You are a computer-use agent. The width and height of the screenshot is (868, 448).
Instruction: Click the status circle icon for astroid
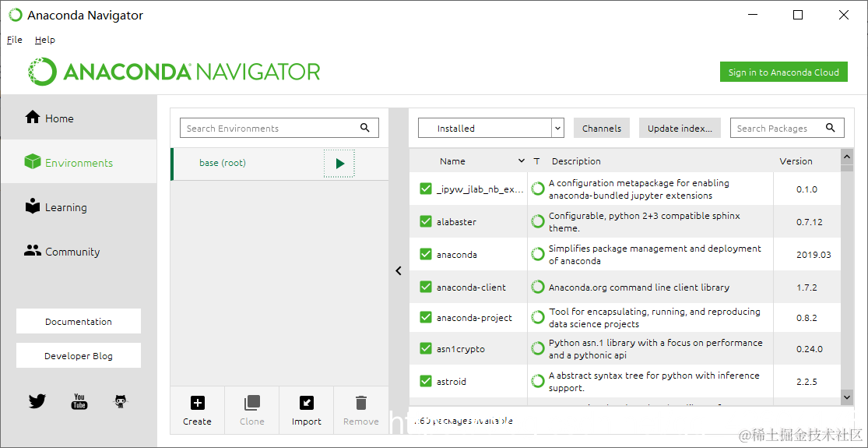tap(537, 381)
